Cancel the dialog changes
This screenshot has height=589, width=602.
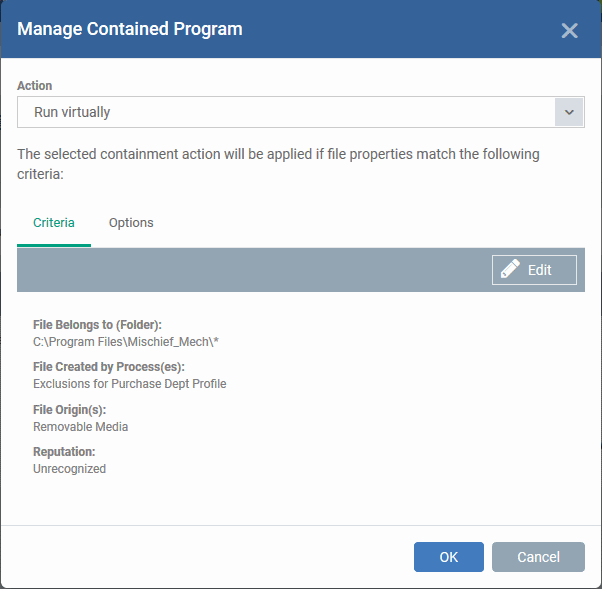pyautogui.click(x=538, y=557)
